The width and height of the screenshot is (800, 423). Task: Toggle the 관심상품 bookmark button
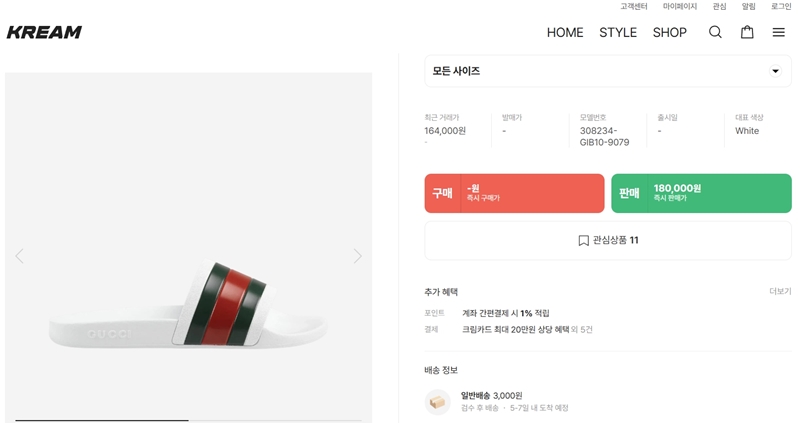(x=608, y=240)
